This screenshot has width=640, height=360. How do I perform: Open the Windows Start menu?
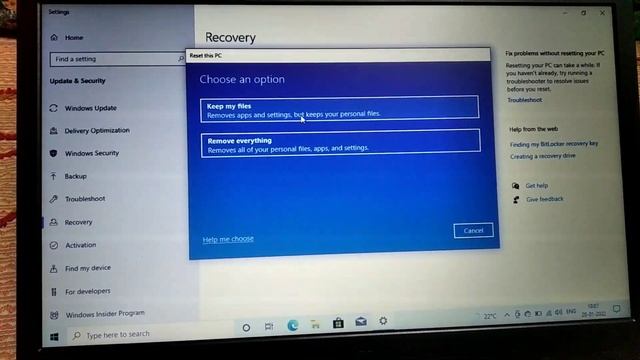54,336
